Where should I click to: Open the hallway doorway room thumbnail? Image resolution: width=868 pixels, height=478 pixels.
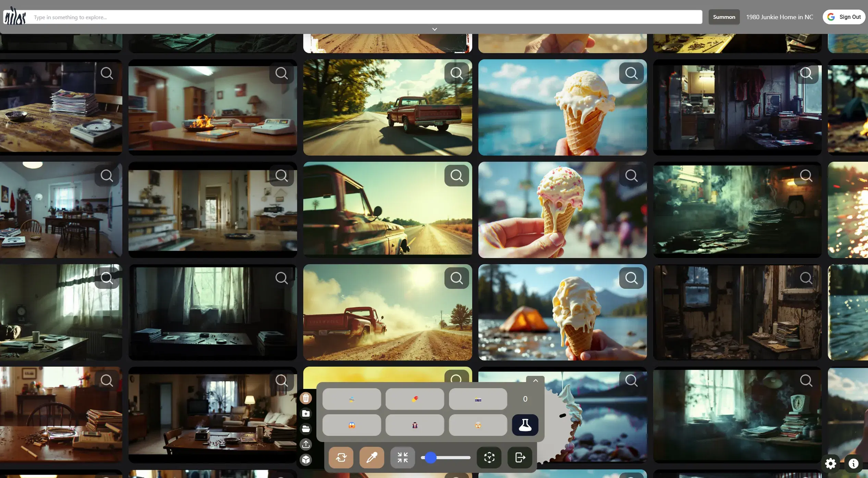pos(212,210)
